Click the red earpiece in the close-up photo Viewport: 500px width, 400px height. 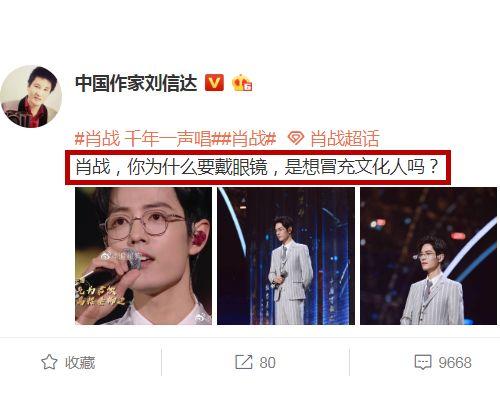coord(200,238)
